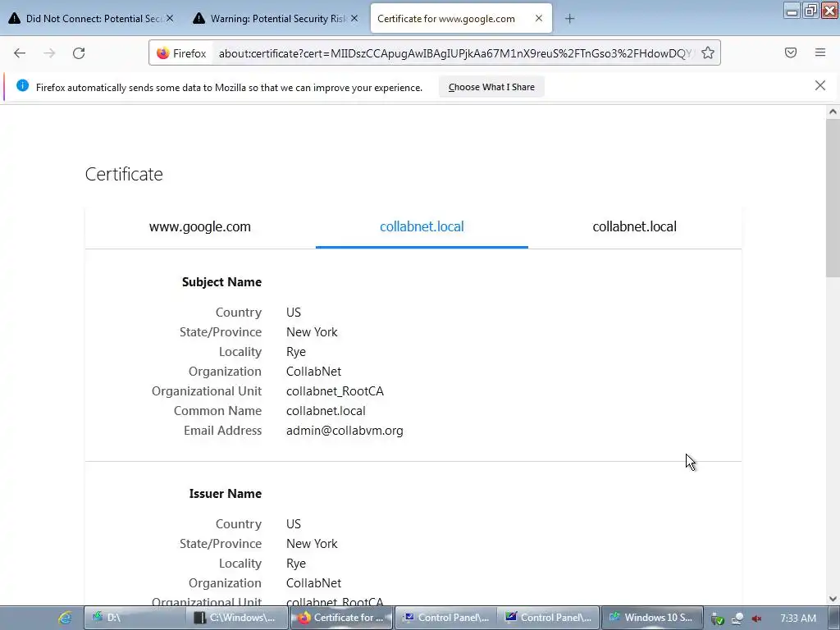Switch to 'Warning: Potential Security Risk' tab
Screen dimensions: 840x630
[276, 19]
